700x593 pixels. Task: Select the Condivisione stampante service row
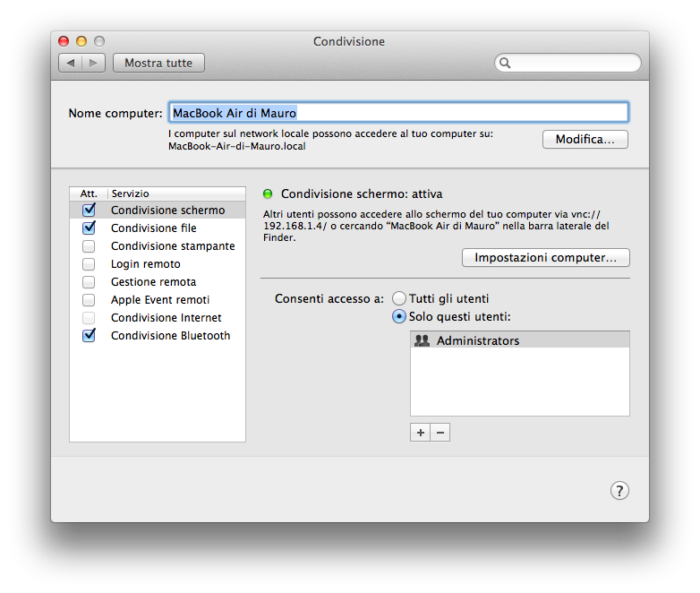pos(158,246)
